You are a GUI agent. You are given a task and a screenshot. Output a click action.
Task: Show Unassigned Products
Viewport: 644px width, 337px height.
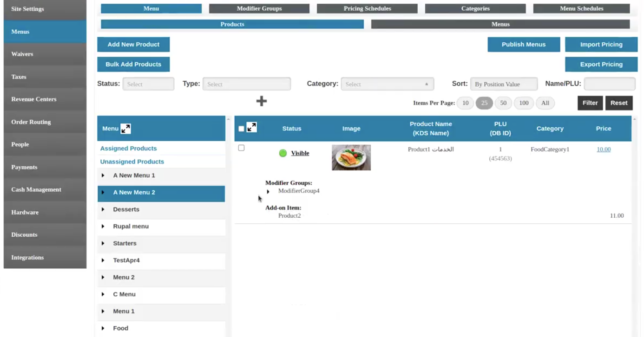point(132,162)
